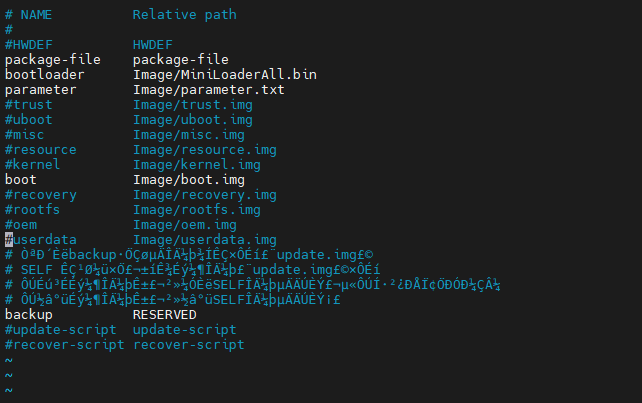Click the backup entry name
Viewport: 642px width, 403px height.
[x=29, y=315]
